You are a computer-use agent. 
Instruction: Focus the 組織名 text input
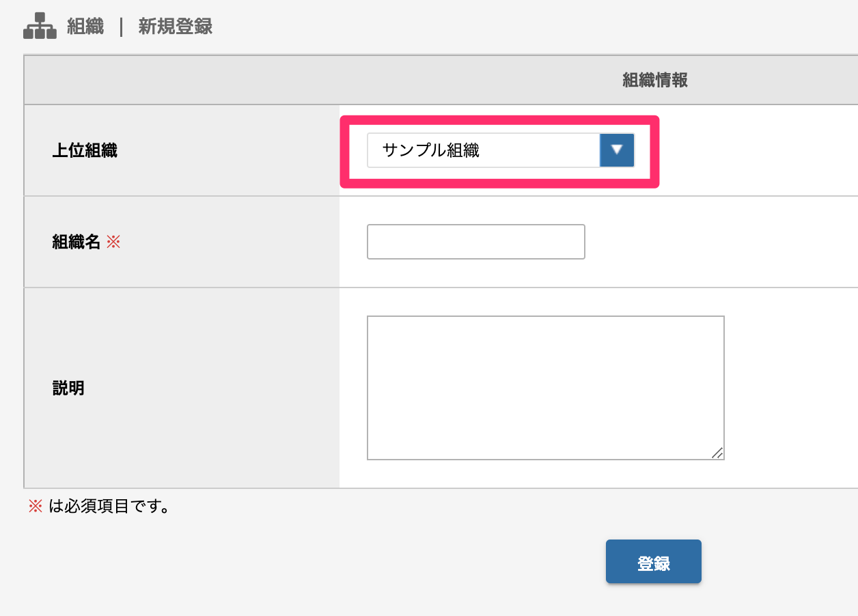pos(476,242)
